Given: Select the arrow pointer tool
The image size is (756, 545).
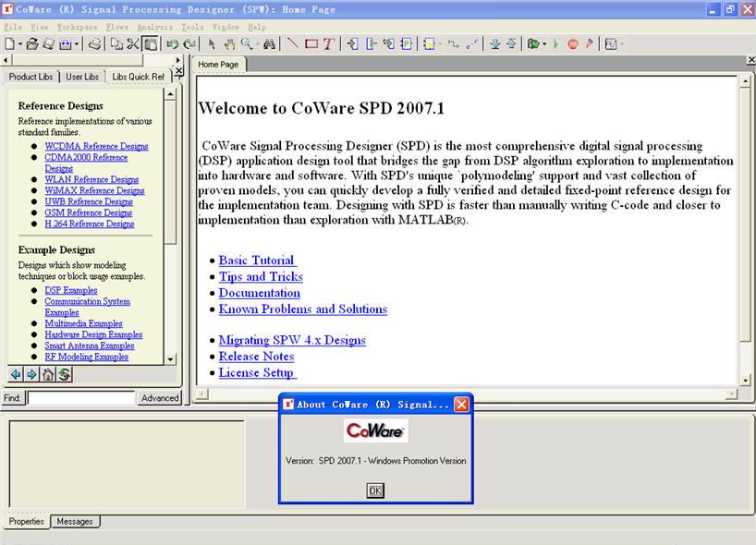Looking at the screenshot, I should [212, 44].
